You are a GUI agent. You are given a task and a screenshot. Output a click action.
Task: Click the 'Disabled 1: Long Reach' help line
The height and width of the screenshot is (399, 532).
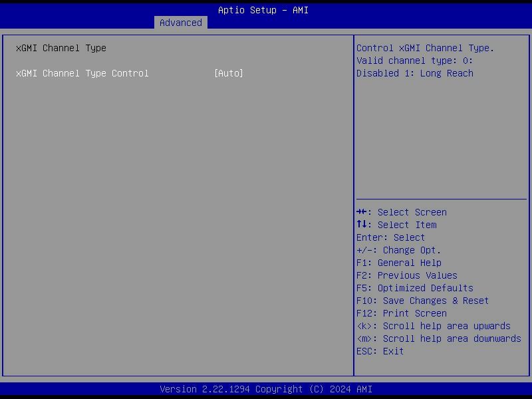point(414,73)
